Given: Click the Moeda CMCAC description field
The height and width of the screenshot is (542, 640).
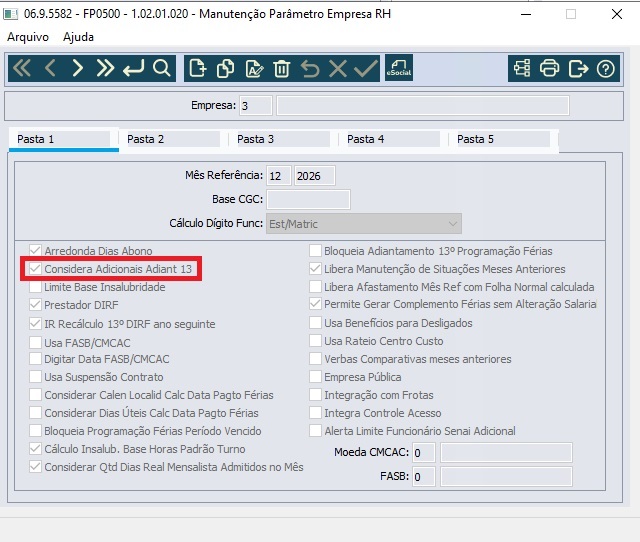Looking at the screenshot, I should [506, 453].
